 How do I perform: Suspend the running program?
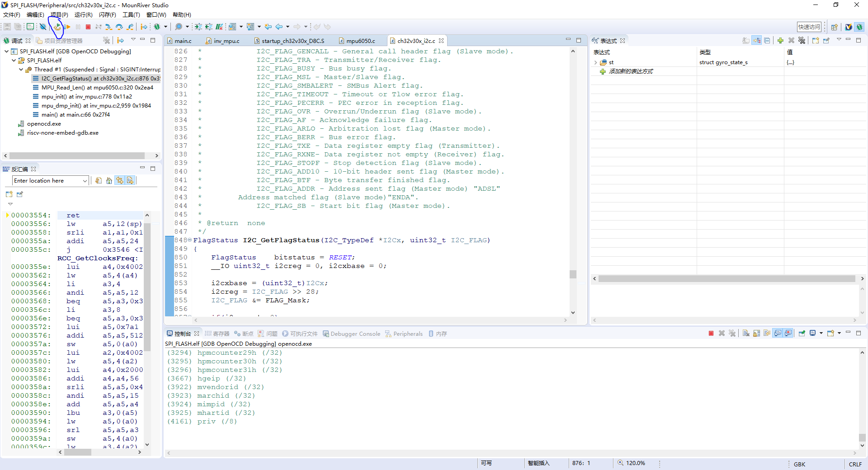(x=78, y=27)
